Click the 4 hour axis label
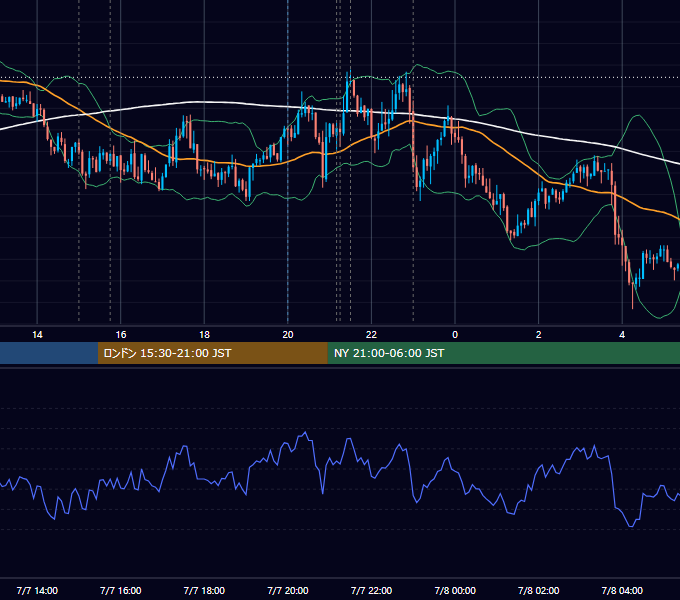This screenshot has width=680, height=600. 622,335
